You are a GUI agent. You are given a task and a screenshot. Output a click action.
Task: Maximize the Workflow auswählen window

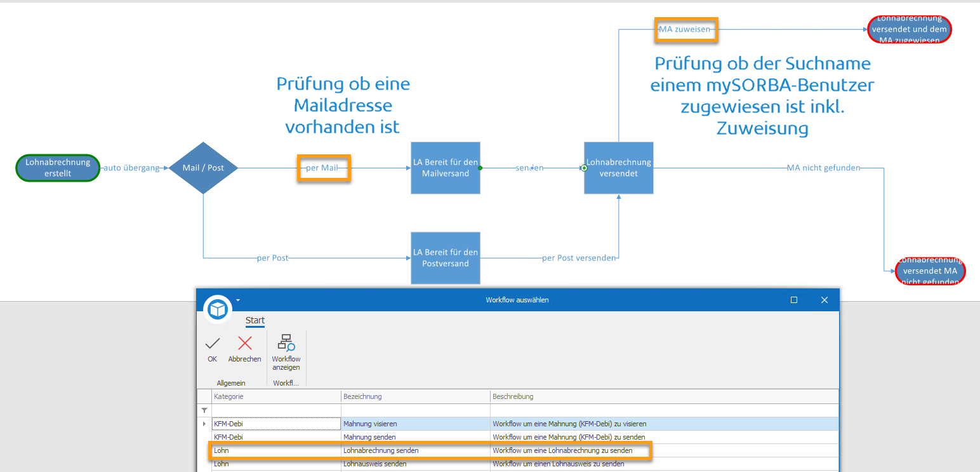(793, 300)
